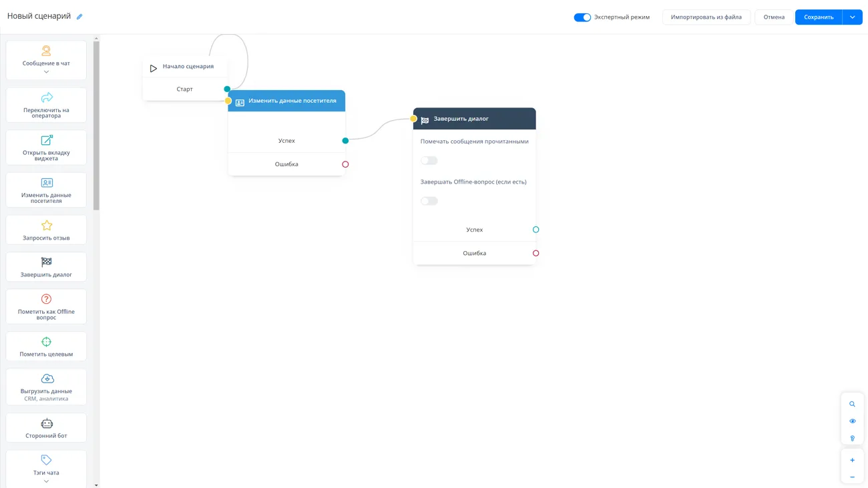Select the 'Сторонний бот' robot icon
This screenshot has height=488, width=868.
coord(46,423)
